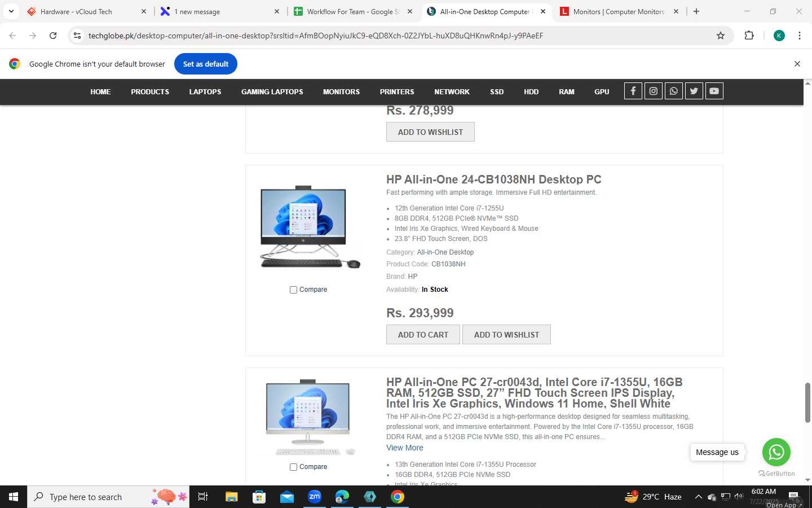Image resolution: width=812 pixels, height=508 pixels.
Task: Click the Message us chat label
Action: point(717,452)
